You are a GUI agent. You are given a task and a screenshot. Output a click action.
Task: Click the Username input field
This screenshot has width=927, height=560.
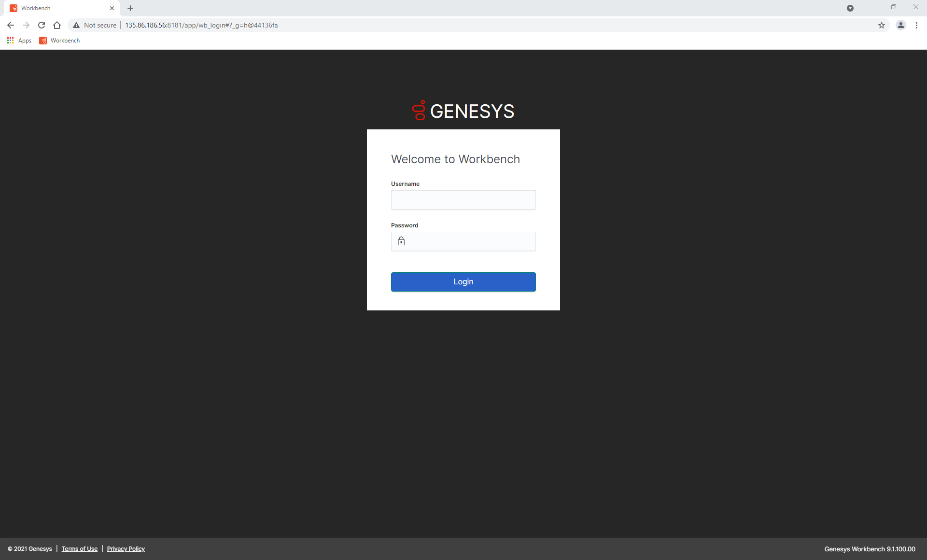(x=463, y=200)
